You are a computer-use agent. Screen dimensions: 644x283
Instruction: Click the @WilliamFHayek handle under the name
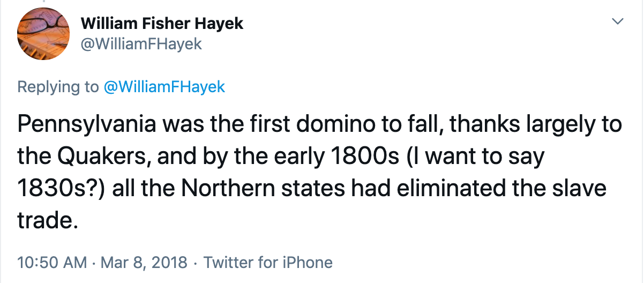(141, 44)
